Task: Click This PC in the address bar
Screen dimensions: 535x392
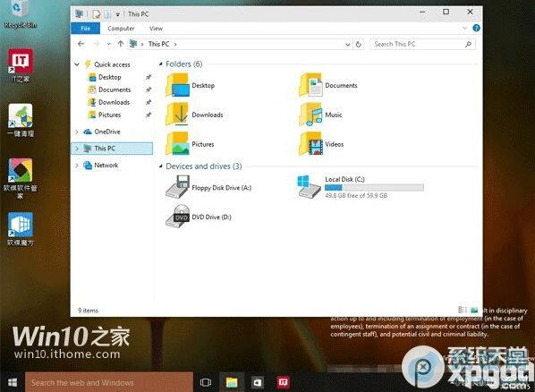Action: (158, 44)
